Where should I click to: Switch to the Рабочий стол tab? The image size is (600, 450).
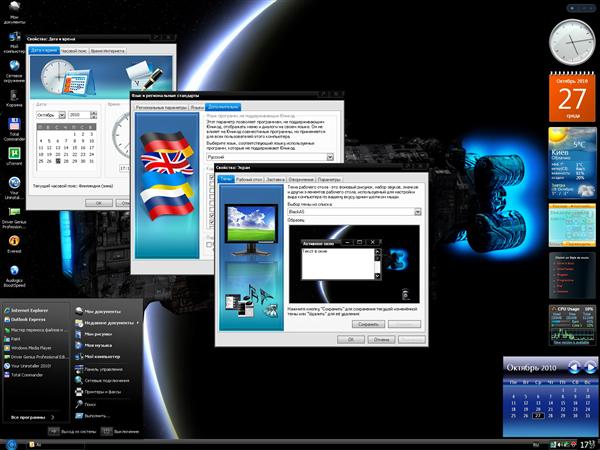pos(249,179)
